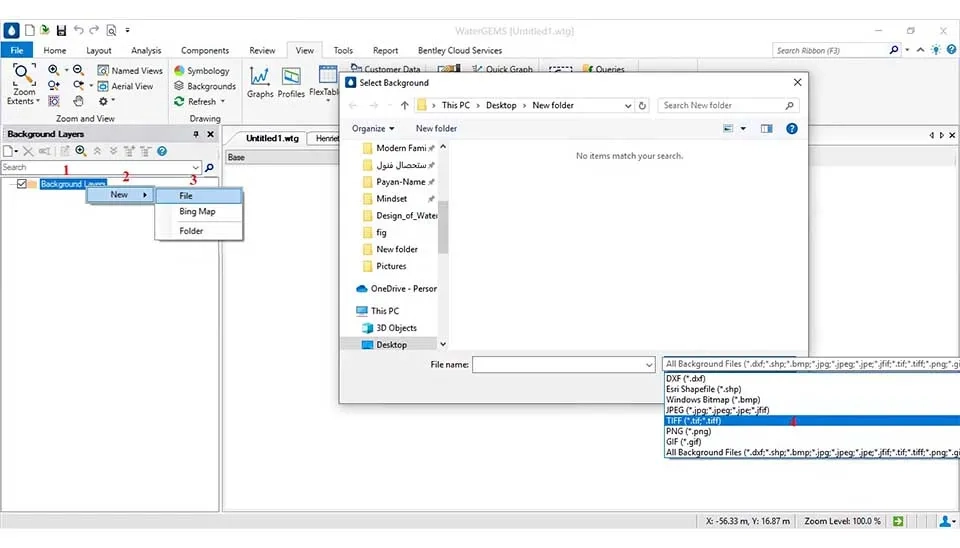960x548 pixels.
Task: Click the save icon in quick access toolbar
Action: coord(61,31)
